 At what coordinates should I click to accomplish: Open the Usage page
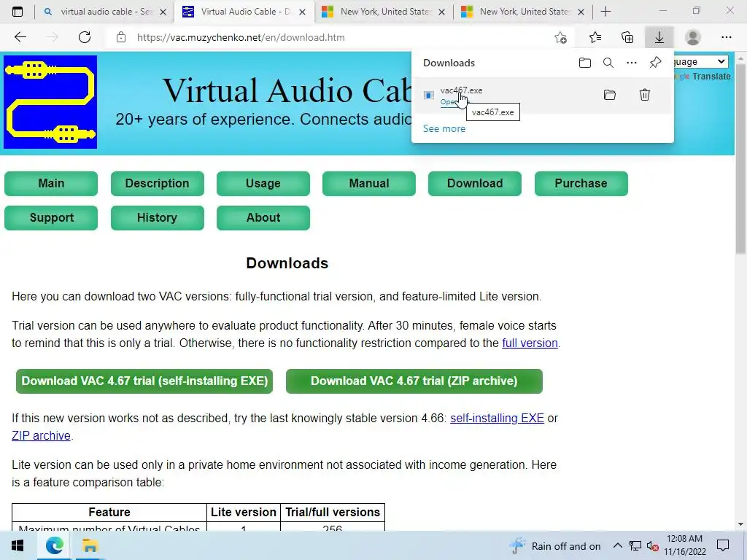[x=263, y=183]
